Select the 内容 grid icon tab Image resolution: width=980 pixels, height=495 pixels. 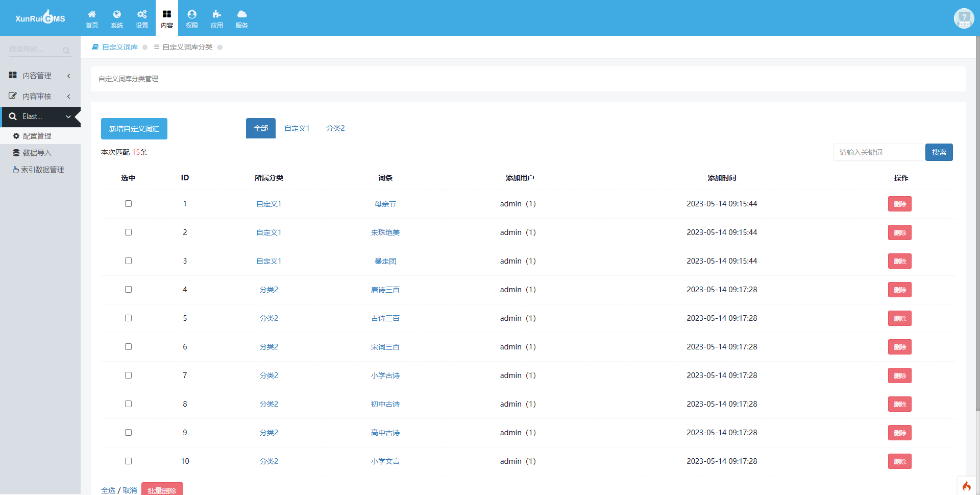[167, 14]
